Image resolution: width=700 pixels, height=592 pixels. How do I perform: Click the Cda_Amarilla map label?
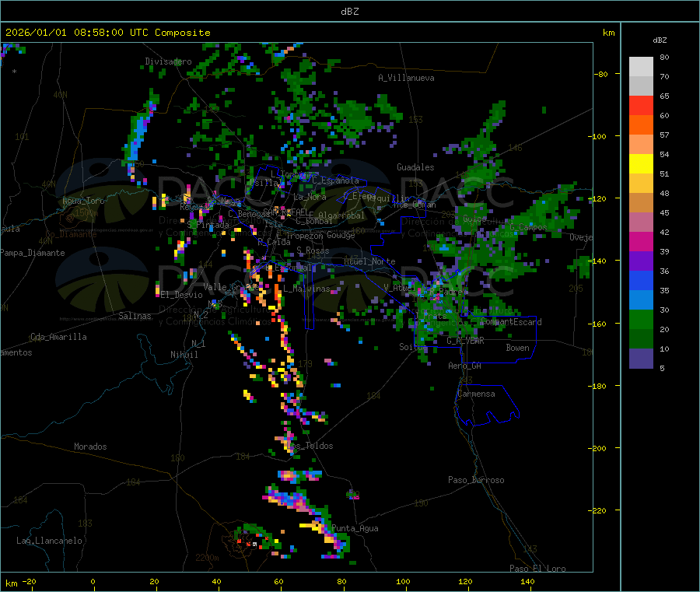pos(58,337)
